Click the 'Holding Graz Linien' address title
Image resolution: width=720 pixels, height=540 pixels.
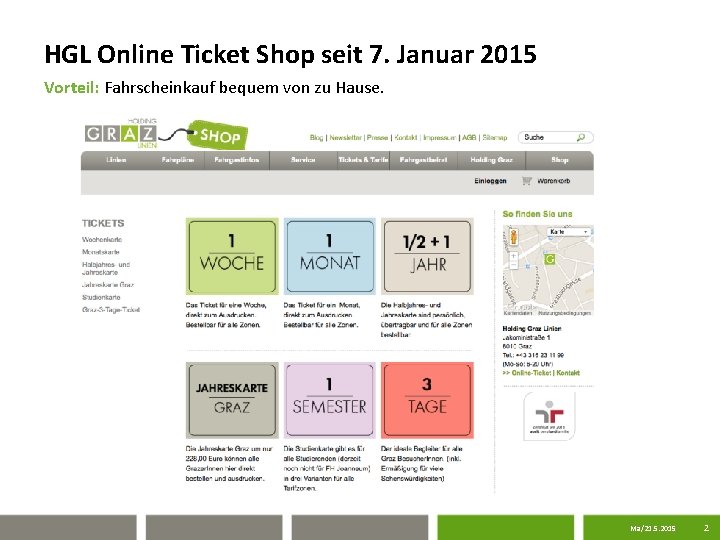[532, 329]
